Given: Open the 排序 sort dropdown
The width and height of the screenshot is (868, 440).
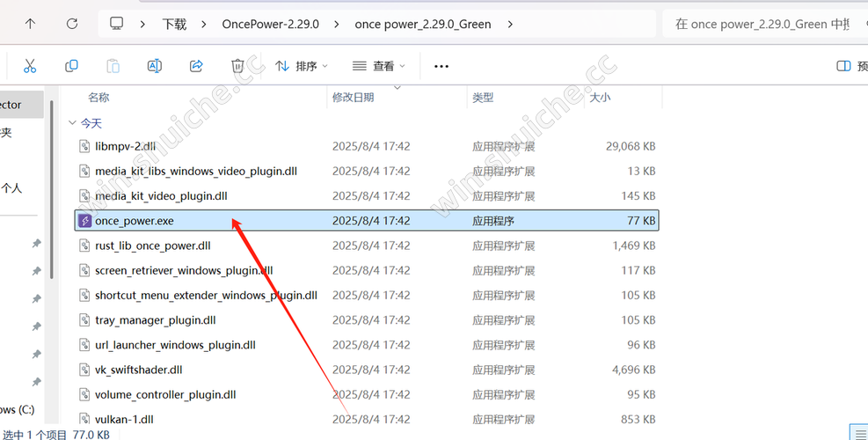Looking at the screenshot, I should point(302,66).
